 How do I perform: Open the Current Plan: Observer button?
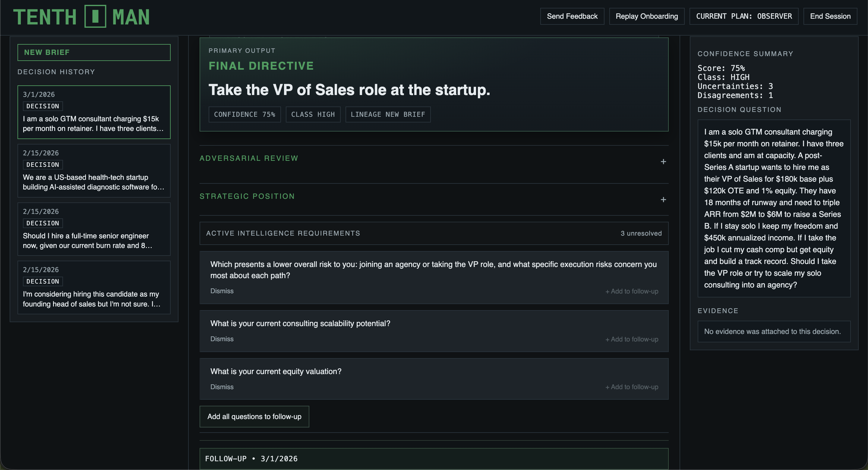point(744,16)
